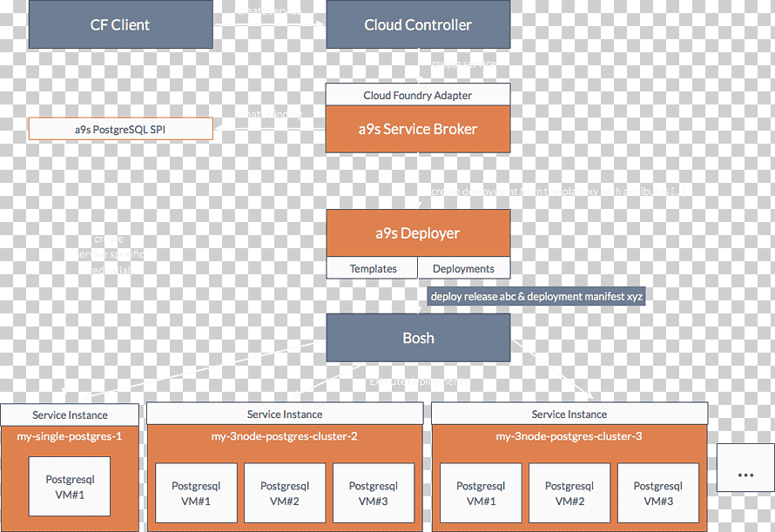Click the a9s PostgreSQL SPI box

pos(120,129)
